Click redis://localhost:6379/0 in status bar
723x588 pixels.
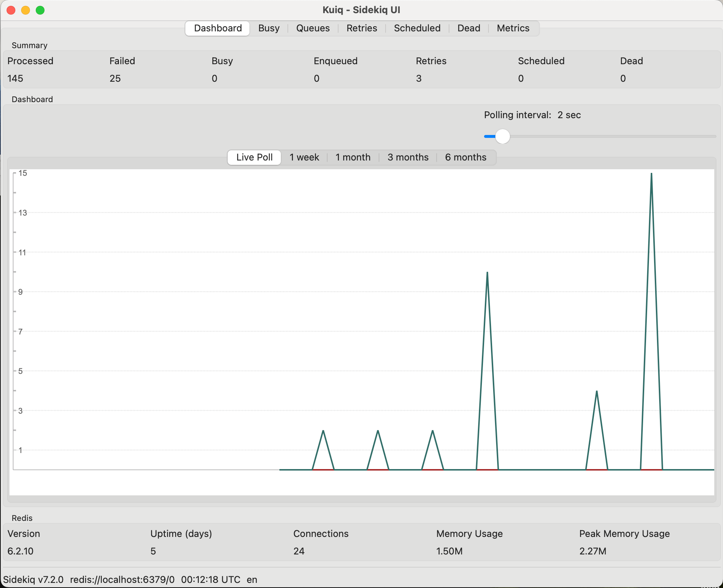[x=122, y=580]
